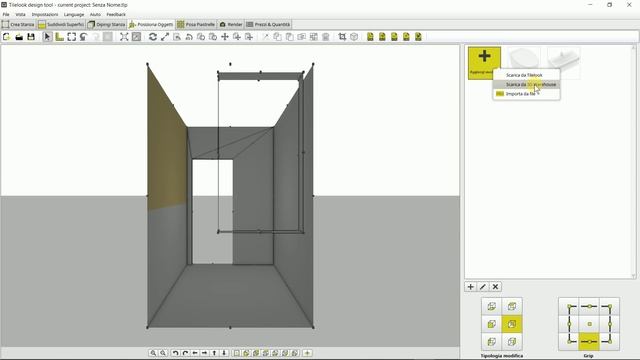Switch to the Posa Piastrelle tab
Viewport: 640px width, 360px height.
coord(196,24)
